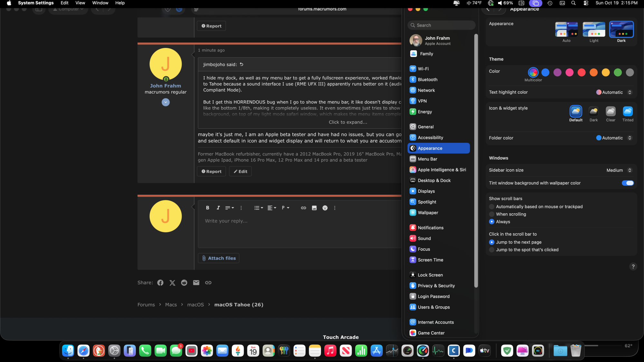Open the Window menu in menu bar
644x362 pixels.
tap(100, 3)
